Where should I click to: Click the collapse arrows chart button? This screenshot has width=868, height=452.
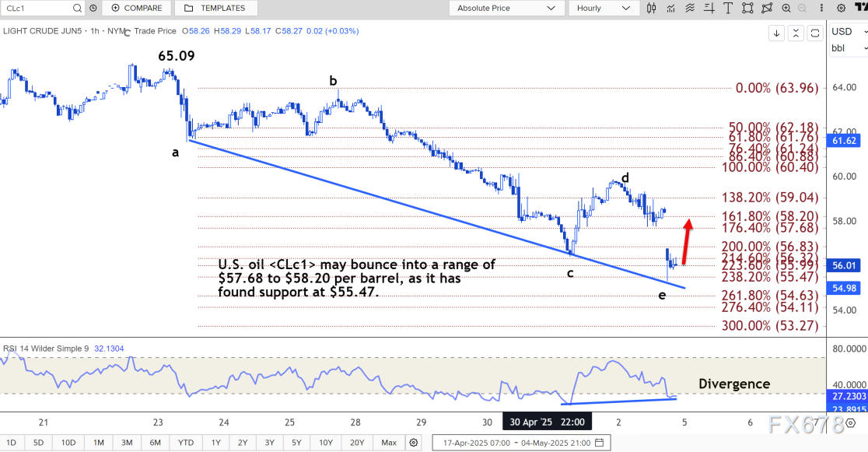[796, 33]
